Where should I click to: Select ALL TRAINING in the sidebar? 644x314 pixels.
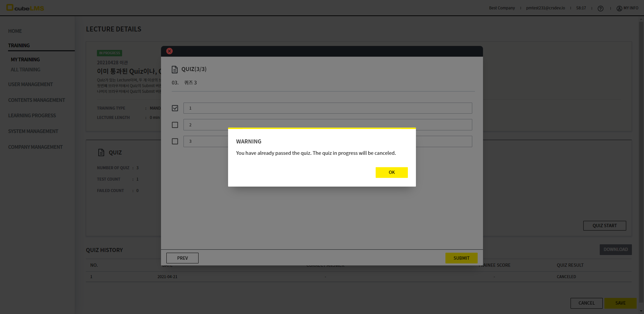[x=25, y=70]
